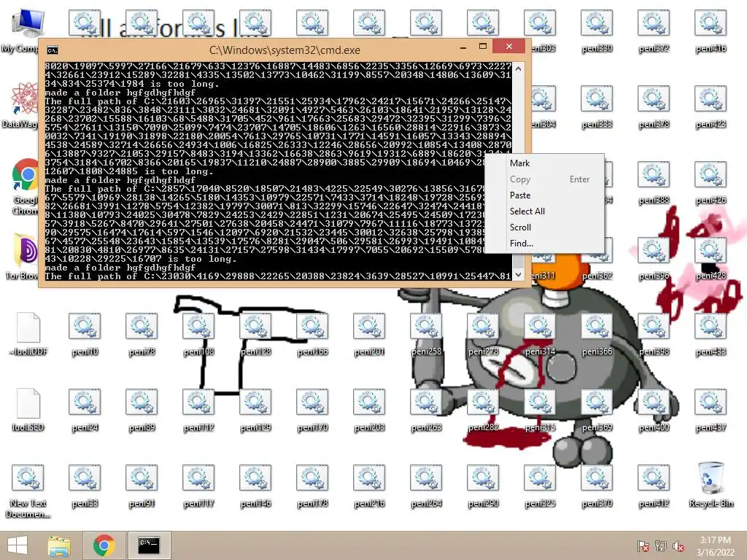The image size is (747, 560).
Task: Select the cmd.exe taskbar button
Action: tap(149, 545)
